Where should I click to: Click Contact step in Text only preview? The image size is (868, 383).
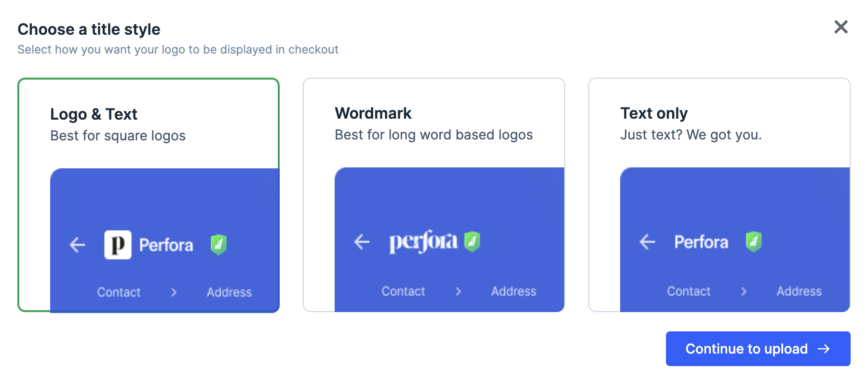point(689,291)
